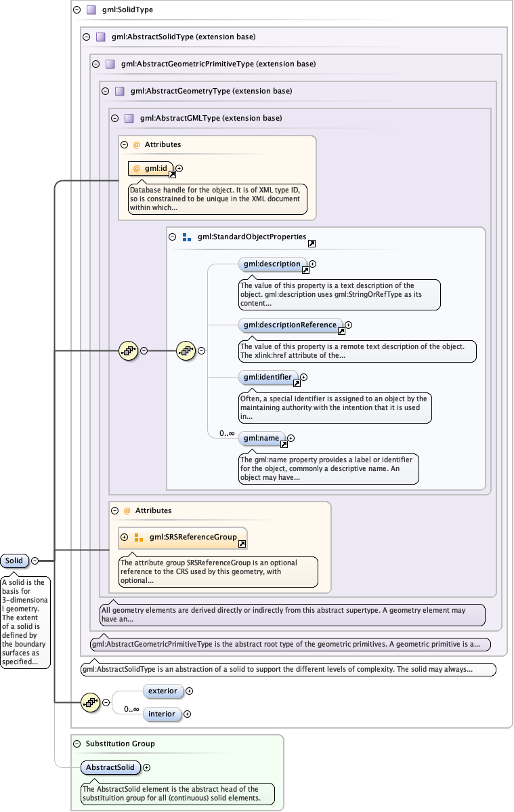
Task: Collapse gml:AbstractGMLType extension base
Action: (114, 118)
